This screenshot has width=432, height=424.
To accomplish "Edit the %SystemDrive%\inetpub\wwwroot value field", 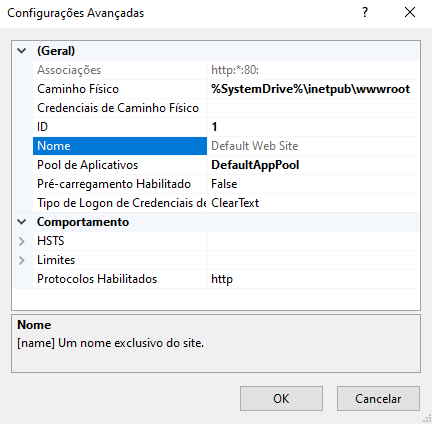I will 313,89.
